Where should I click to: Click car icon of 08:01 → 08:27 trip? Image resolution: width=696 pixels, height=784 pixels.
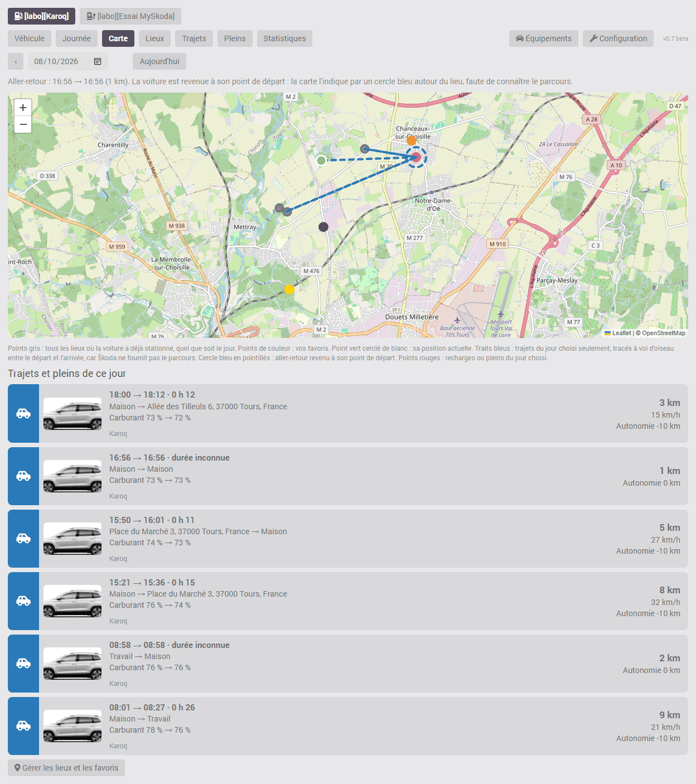coord(23,725)
